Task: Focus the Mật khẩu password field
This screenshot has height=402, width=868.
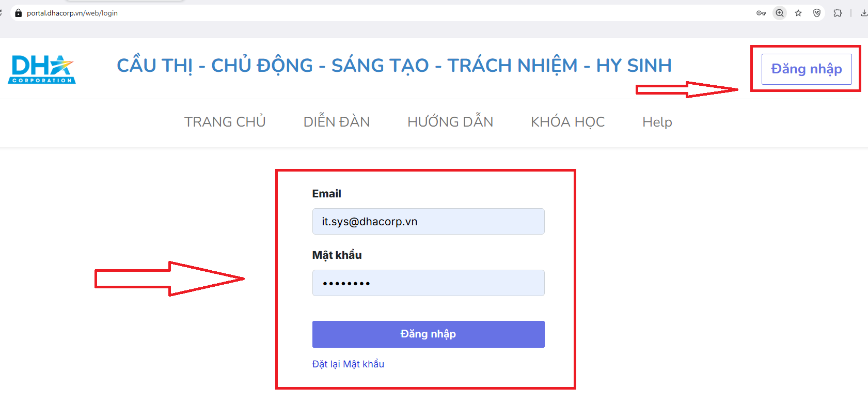Action: coord(428,283)
